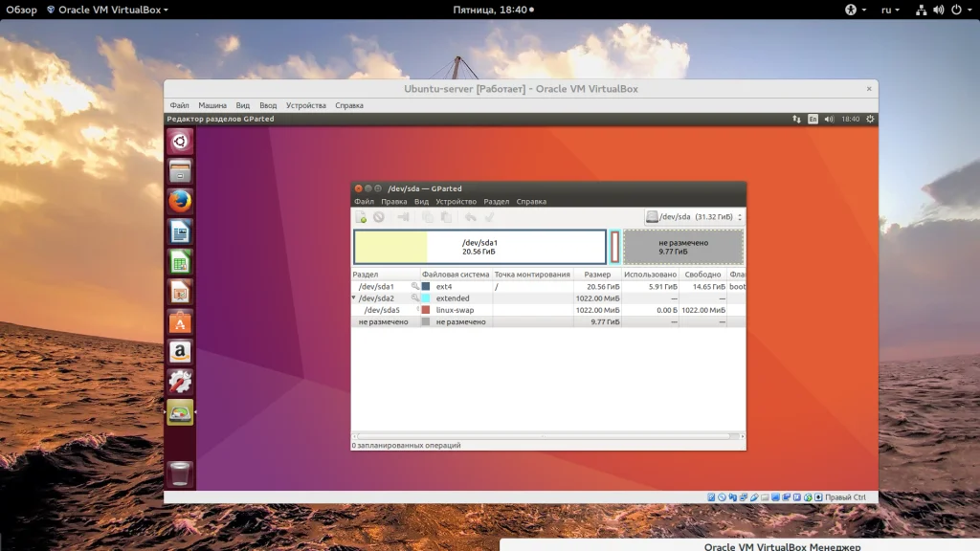
Task: Click the resize/move partition toolbar icon
Action: click(403, 217)
